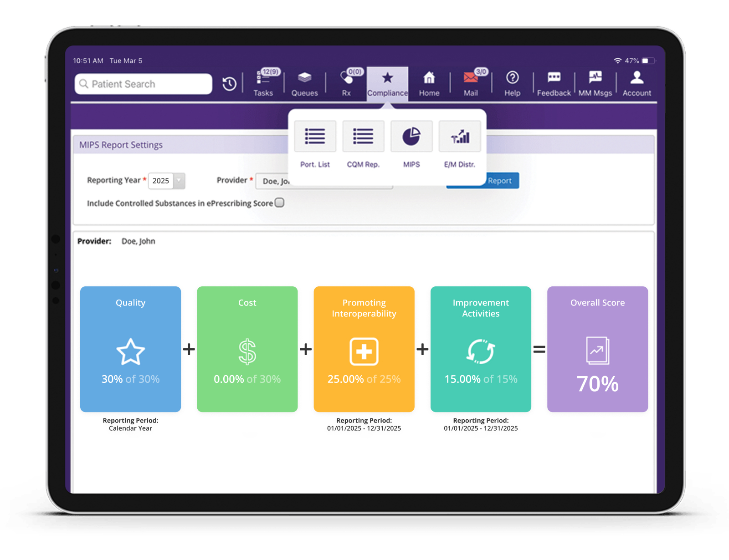The width and height of the screenshot is (729, 560).
Task: Click the Rx 0(0) badge
Action: (x=355, y=72)
